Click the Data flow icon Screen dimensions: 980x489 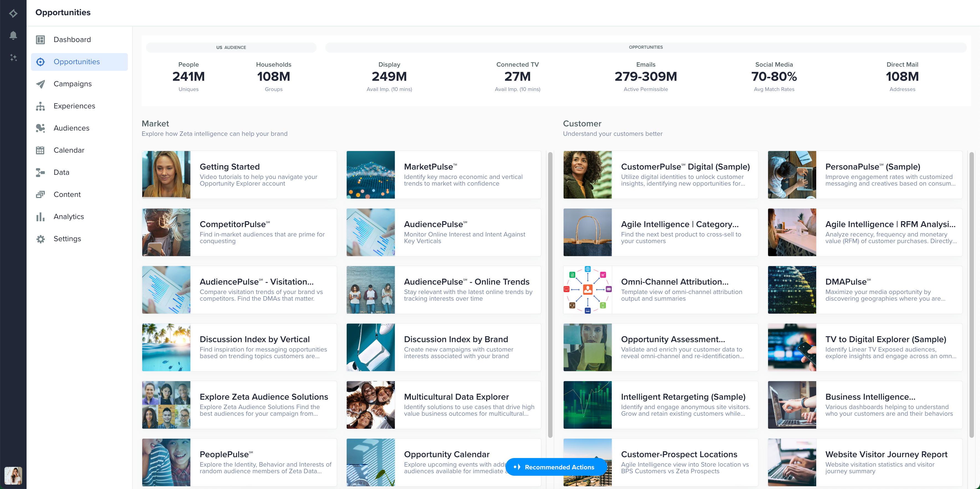pos(40,172)
